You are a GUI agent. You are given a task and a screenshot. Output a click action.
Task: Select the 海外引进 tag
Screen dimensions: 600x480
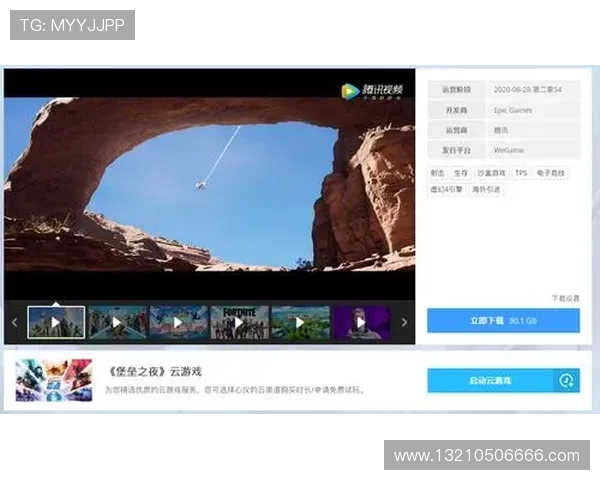[486, 189]
